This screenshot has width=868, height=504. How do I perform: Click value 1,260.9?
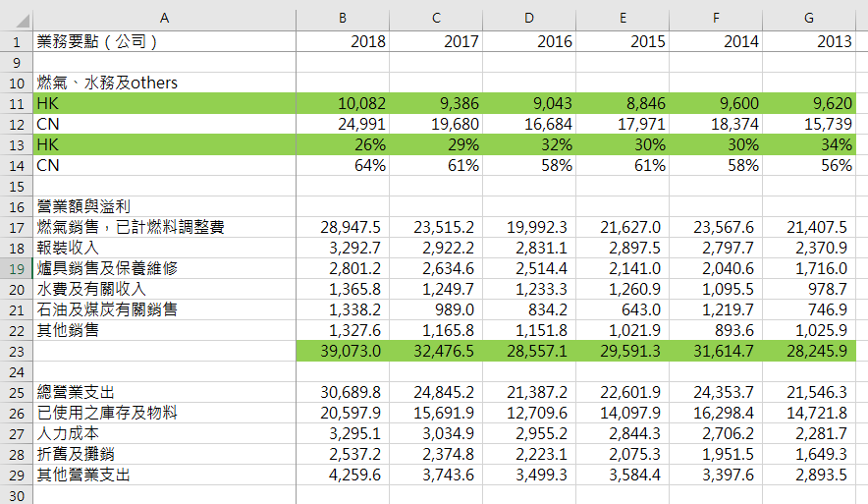click(623, 289)
